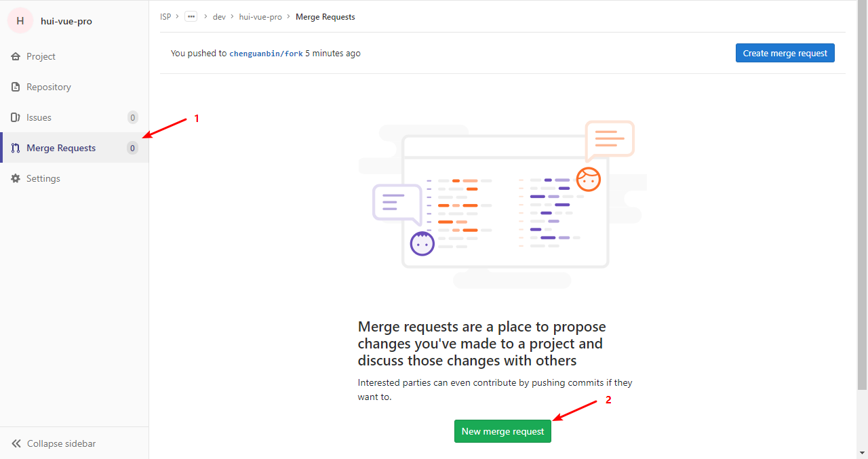Click the '5 minutes ago' push timestamp

click(x=333, y=54)
